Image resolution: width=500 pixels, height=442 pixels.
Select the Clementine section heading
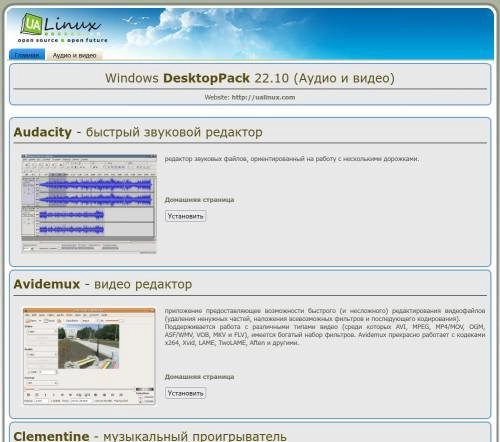pos(150,436)
